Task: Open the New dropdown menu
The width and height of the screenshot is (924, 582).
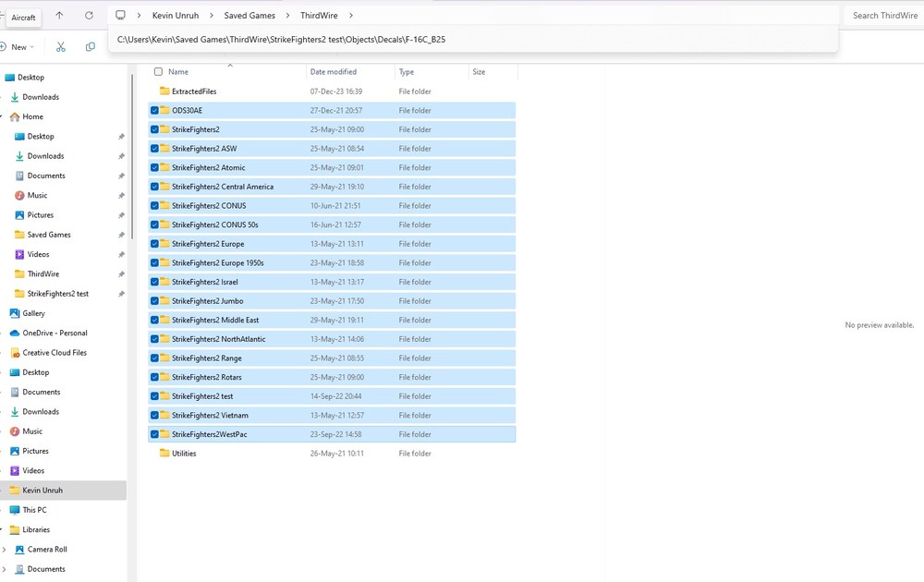Action: click(x=18, y=47)
